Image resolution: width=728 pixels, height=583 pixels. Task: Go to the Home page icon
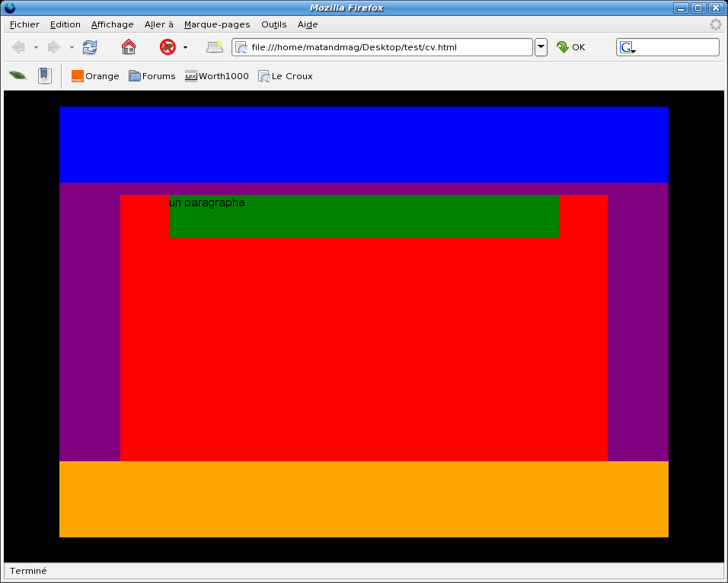(x=129, y=47)
